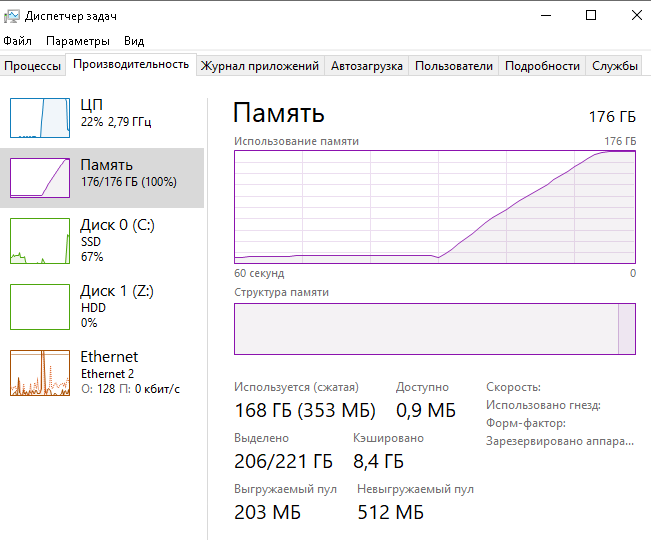Select the Ethernet network graph thumbnail
Screen dimensions: 651x547
[40, 372]
